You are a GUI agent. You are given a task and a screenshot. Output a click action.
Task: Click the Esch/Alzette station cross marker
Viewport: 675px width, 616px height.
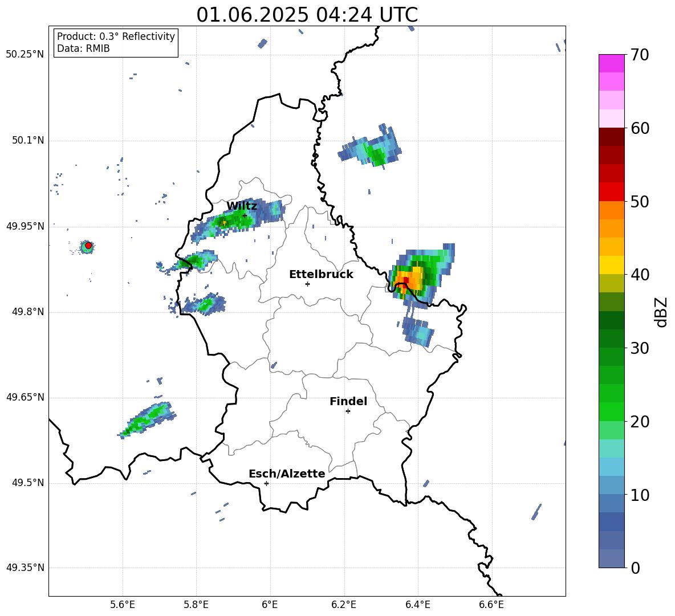[x=266, y=483]
